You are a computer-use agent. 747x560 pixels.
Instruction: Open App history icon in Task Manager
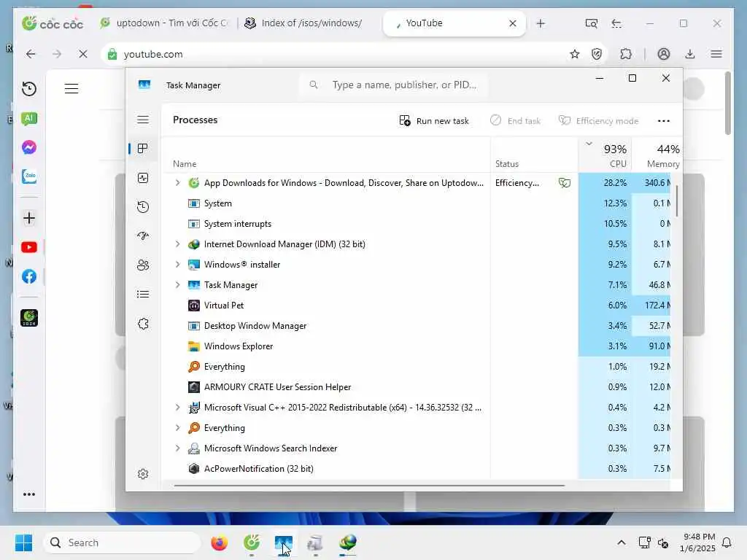(143, 207)
